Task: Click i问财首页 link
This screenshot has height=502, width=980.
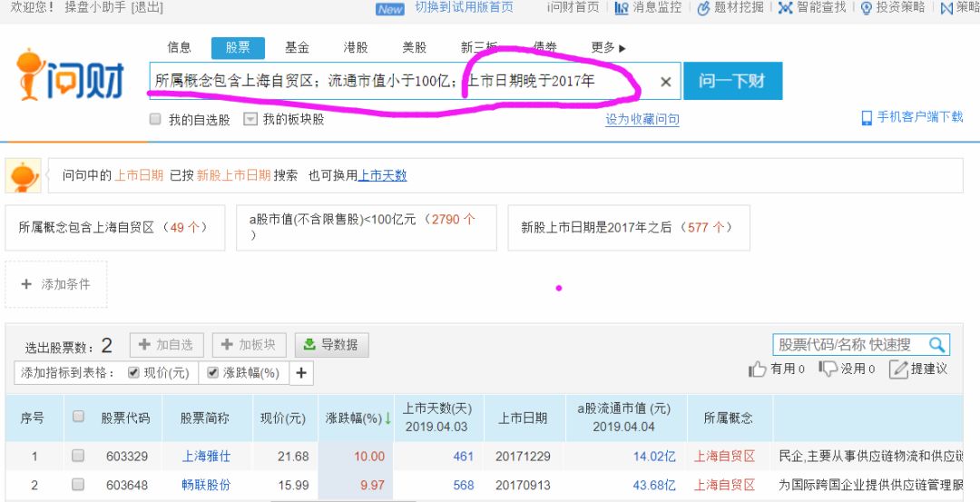Action: [x=573, y=7]
